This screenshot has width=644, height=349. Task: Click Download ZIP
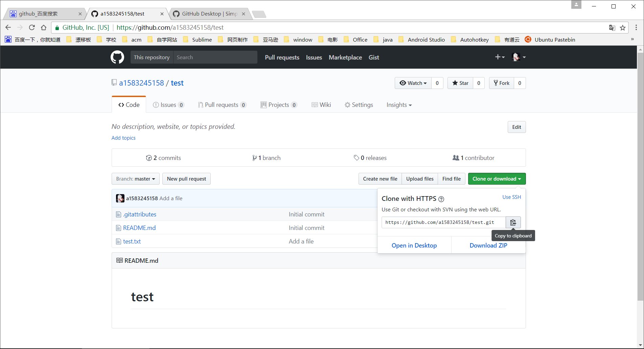(x=488, y=246)
